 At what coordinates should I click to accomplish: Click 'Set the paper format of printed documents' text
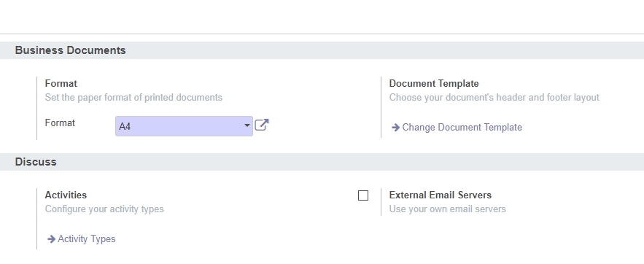[133, 97]
